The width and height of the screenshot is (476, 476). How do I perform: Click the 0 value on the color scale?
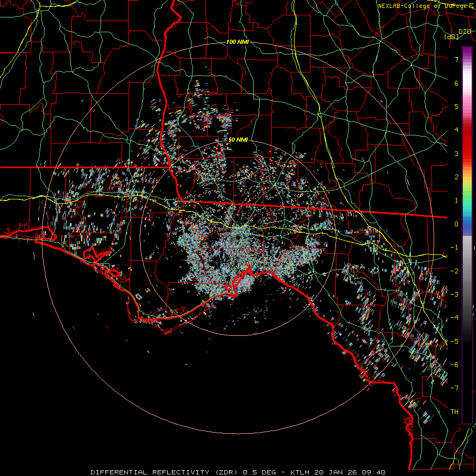point(456,224)
